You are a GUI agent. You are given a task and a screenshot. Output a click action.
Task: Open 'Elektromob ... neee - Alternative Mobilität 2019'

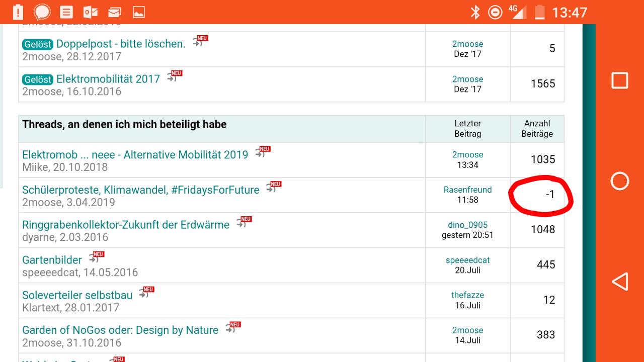coord(135,154)
